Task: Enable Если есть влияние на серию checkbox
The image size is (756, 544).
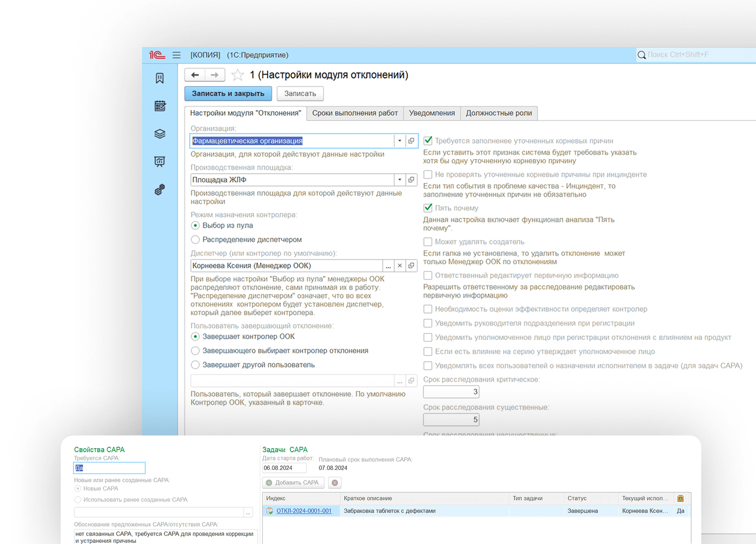Action: click(x=428, y=351)
